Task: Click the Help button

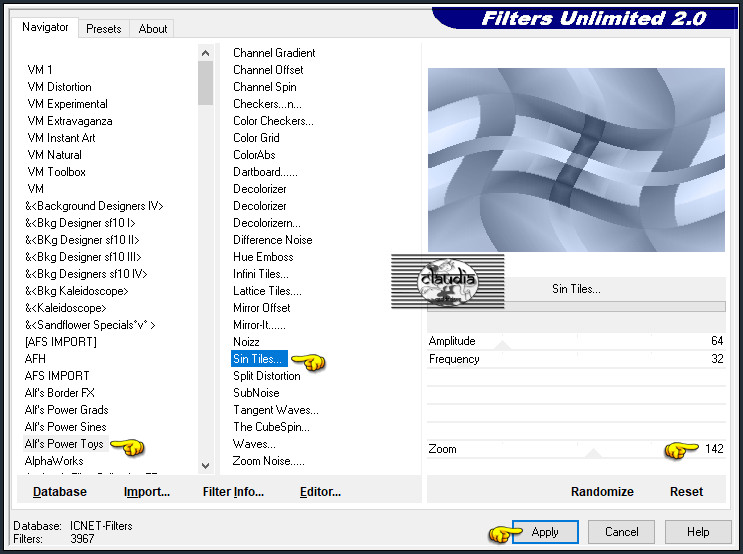Action: (698, 532)
